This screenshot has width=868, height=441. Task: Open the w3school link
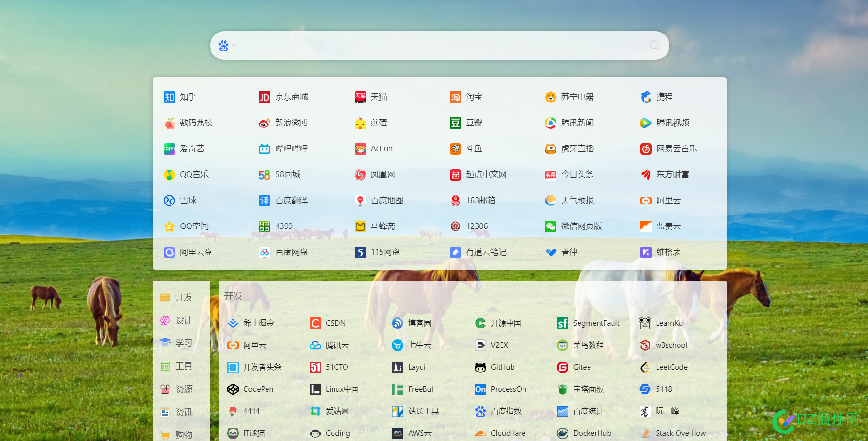(x=664, y=345)
